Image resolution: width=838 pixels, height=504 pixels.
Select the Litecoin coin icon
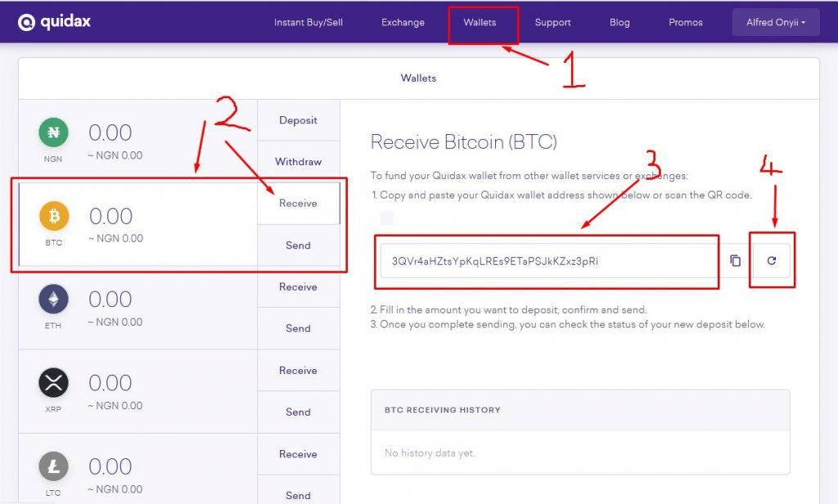click(53, 466)
